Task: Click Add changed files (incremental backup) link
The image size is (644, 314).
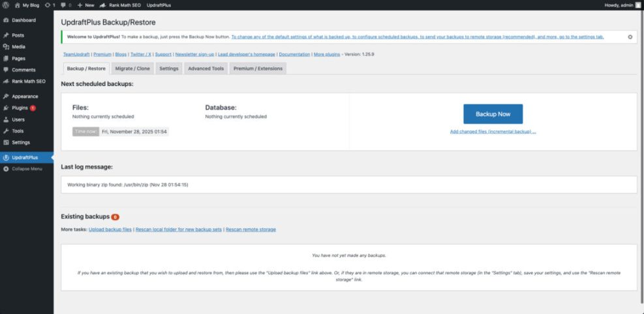Action: (493, 131)
